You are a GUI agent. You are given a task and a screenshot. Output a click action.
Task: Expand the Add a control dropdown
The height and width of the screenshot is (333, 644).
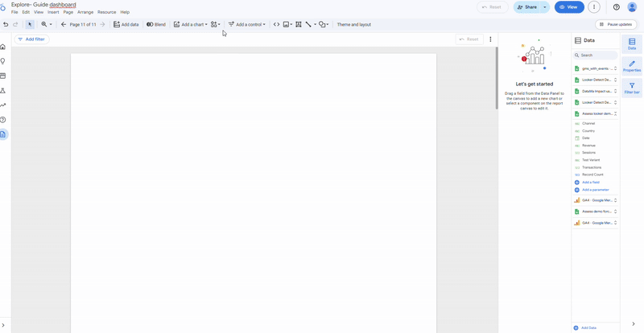pos(246,25)
